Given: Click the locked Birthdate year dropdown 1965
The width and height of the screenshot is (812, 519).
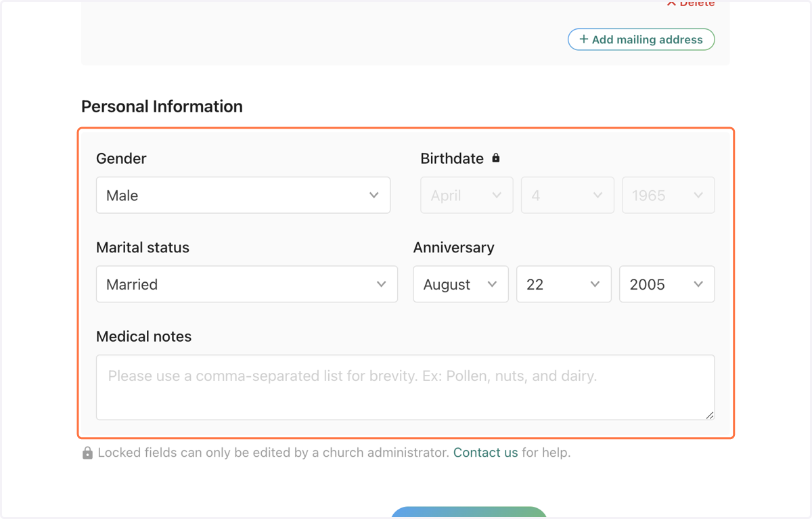Looking at the screenshot, I should pyautogui.click(x=669, y=195).
